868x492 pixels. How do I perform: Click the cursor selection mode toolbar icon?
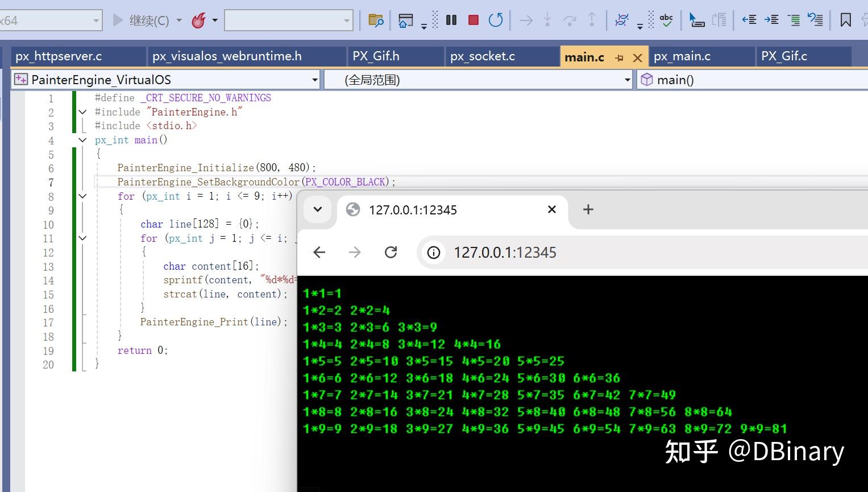tap(696, 20)
